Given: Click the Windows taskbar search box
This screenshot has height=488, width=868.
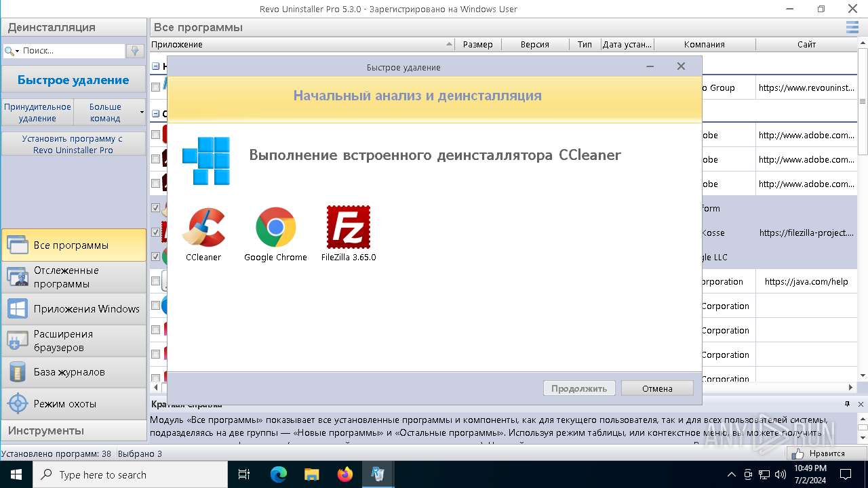Looking at the screenshot, I should [x=130, y=474].
